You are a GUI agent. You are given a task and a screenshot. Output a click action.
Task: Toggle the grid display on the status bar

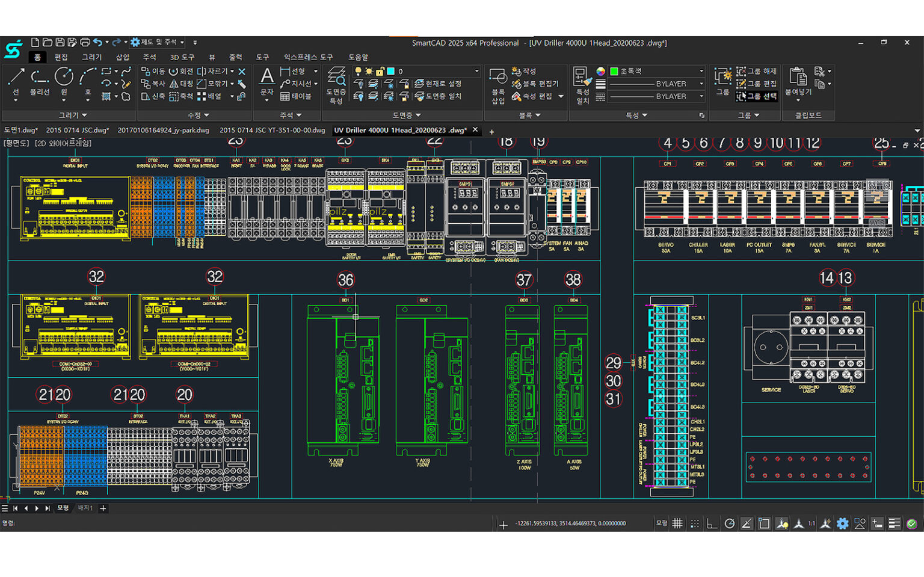pyautogui.click(x=677, y=523)
